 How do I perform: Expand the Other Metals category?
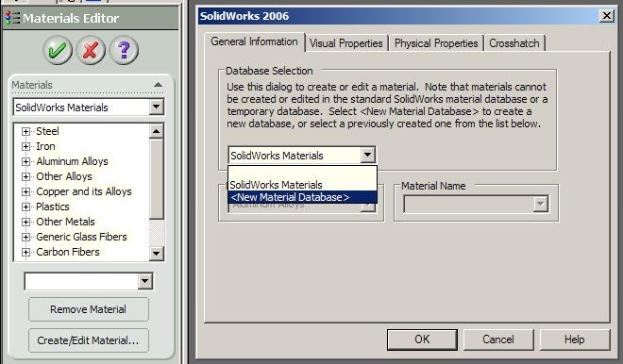(25, 222)
